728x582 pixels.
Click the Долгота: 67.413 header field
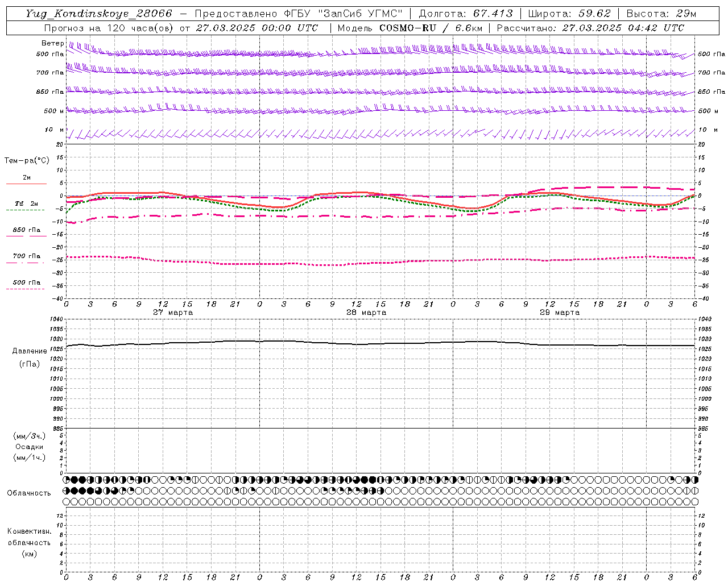466,14
